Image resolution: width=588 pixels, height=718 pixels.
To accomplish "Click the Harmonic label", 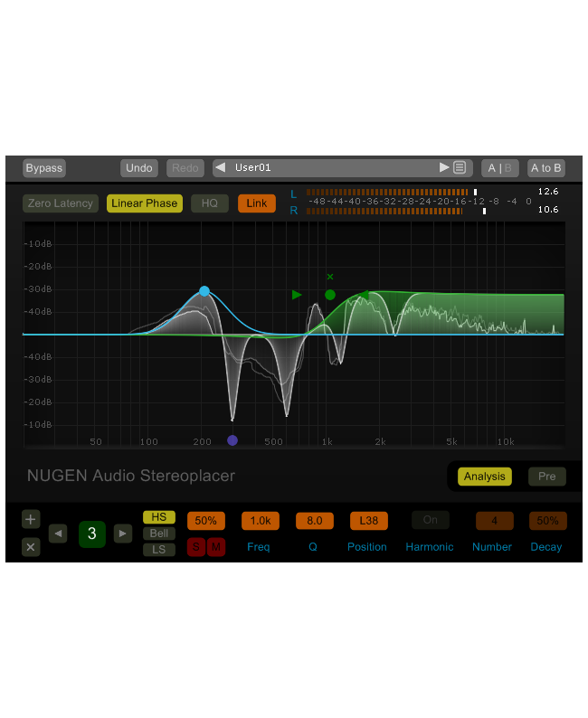I will click(430, 547).
